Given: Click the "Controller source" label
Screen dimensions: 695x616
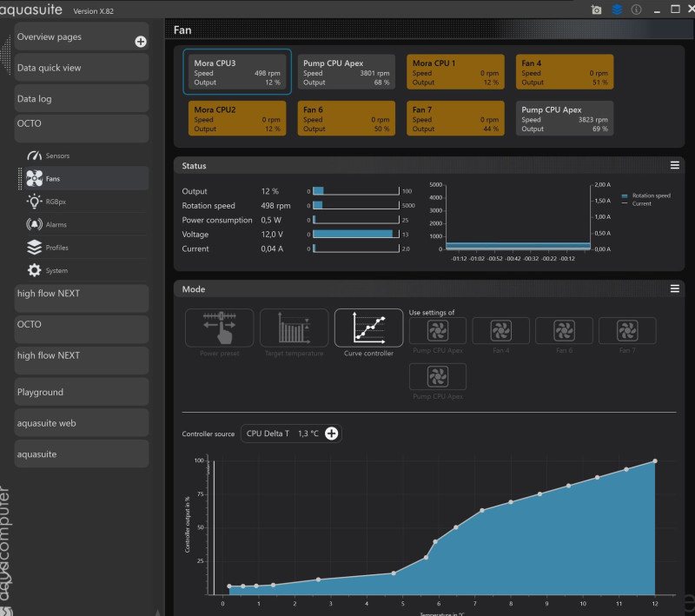Looking at the screenshot, I should coord(208,434).
